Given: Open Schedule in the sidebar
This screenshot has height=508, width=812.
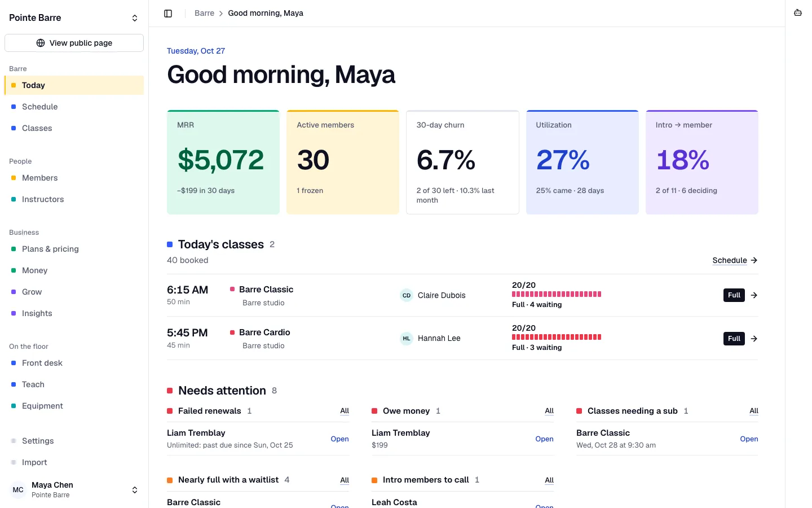Looking at the screenshot, I should [x=74, y=107].
